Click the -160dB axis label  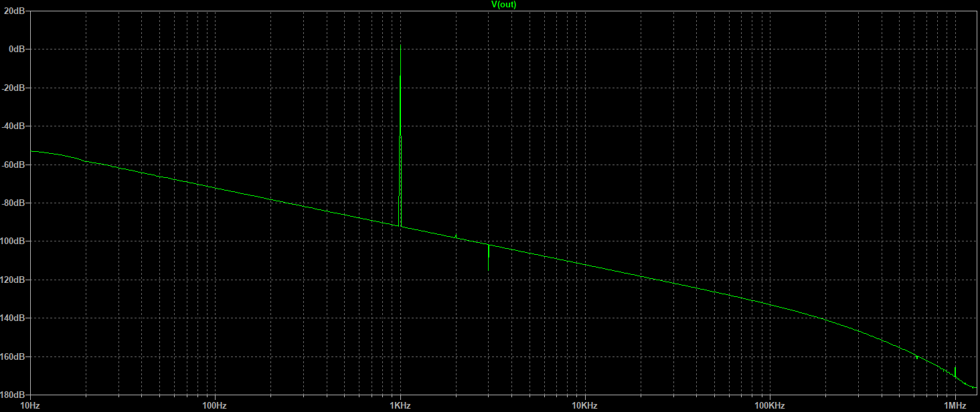[x=14, y=356]
